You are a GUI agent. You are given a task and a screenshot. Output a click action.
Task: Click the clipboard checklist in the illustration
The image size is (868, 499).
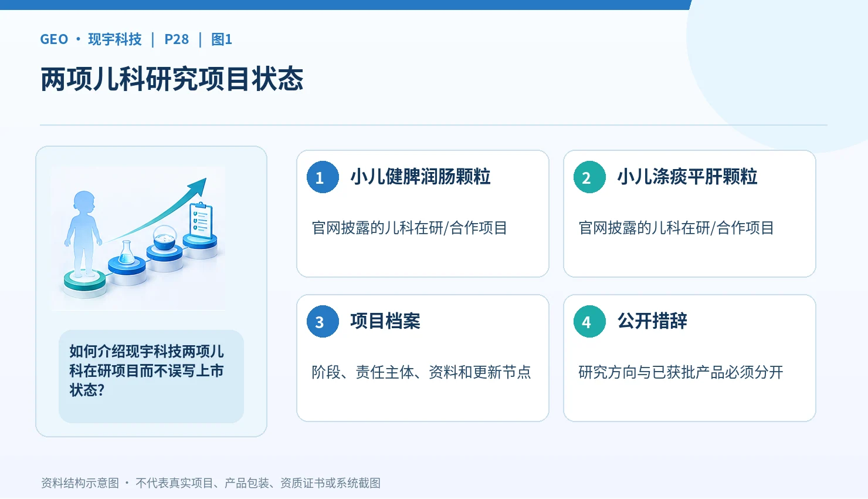201,220
